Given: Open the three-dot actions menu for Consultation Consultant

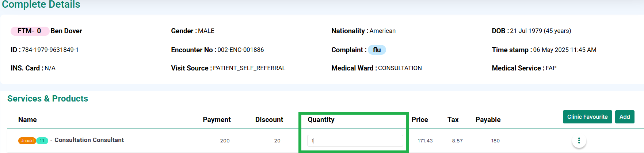Looking at the screenshot, I should coord(579,141).
